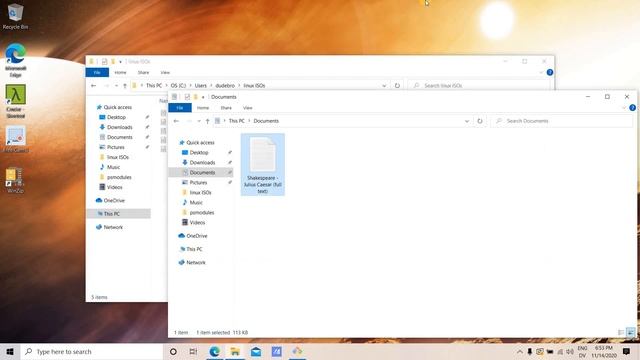Open Mail app from the taskbar
Screen dimensions: 640x360
coord(256,351)
